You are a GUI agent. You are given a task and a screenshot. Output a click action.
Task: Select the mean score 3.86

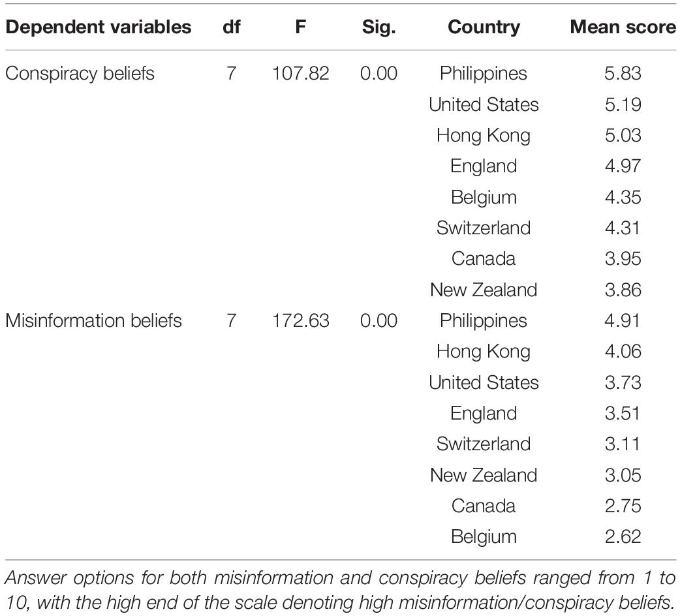click(623, 290)
